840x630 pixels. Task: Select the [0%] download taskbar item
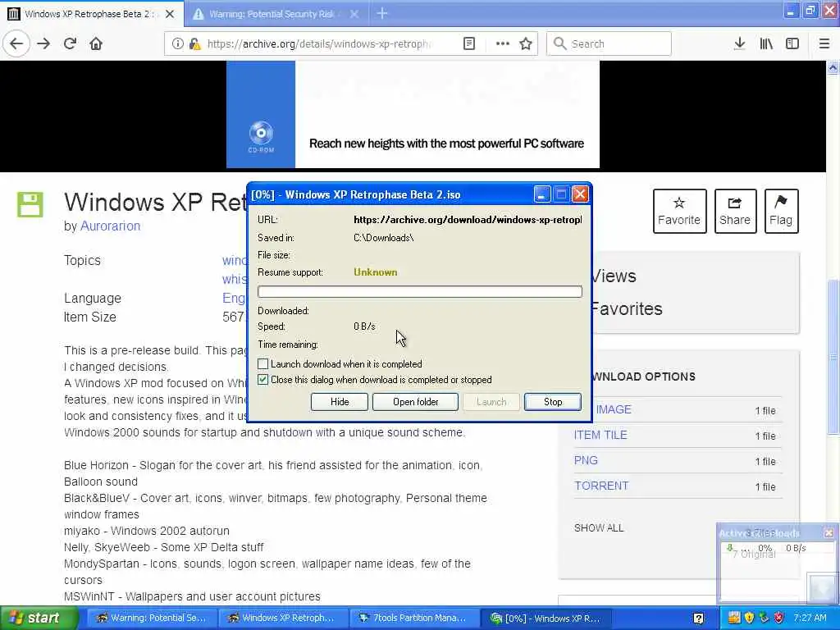point(546,619)
